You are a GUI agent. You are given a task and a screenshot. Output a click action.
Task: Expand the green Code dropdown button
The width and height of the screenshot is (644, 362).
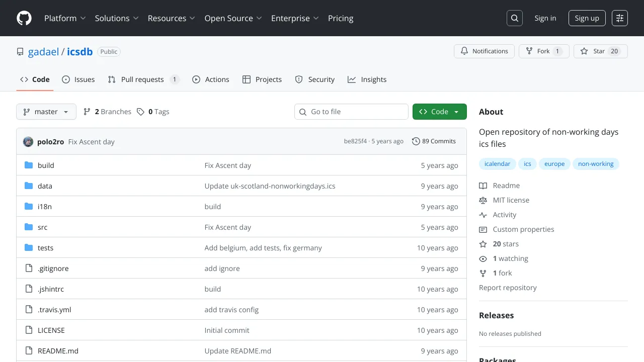click(440, 112)
